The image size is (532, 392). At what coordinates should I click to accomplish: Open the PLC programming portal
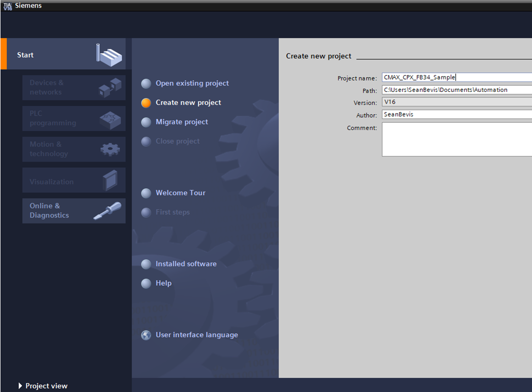(x=74, y=119)
